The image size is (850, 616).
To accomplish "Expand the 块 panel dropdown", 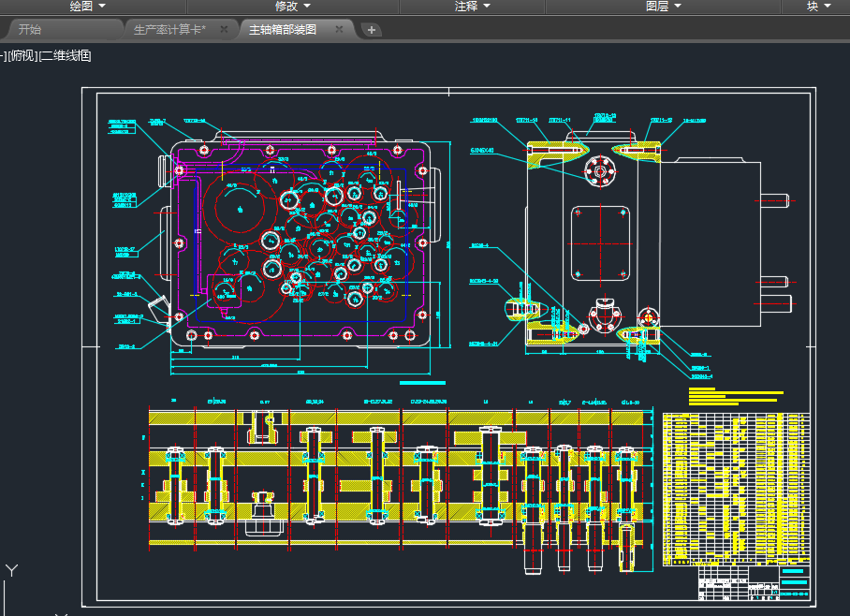I will (x=818, y=6).
